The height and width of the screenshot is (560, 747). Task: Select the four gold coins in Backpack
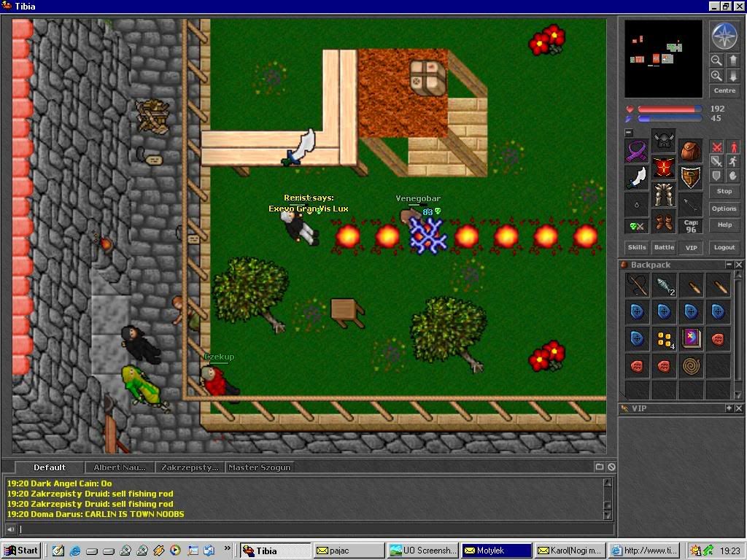(x=664, y=339)
